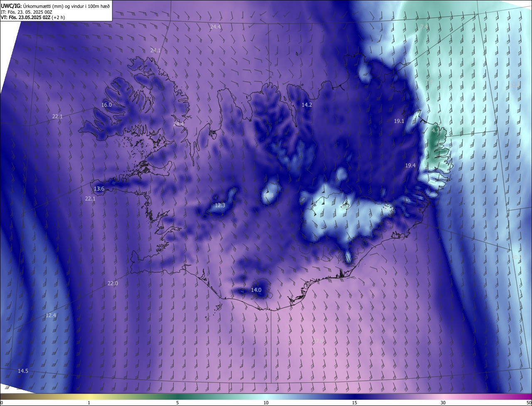
Task: Click the 10 tick on the color scale
Action: [266, 403]
